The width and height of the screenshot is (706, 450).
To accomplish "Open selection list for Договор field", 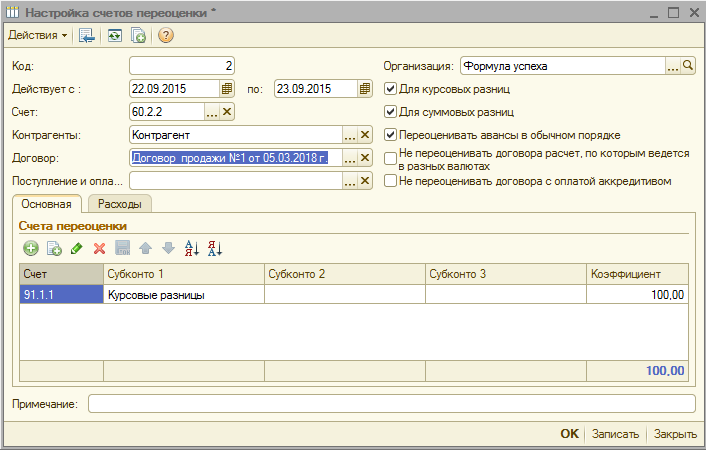I will point(349,157).
